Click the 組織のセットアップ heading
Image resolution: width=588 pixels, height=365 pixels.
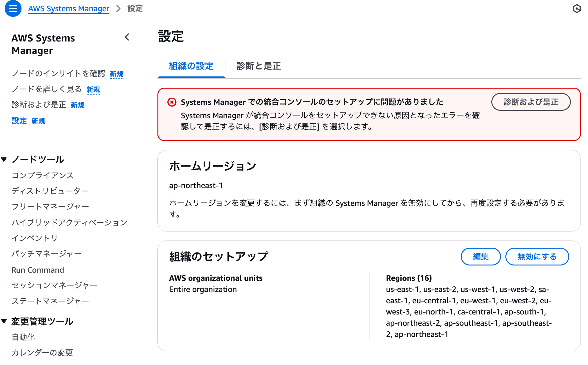[219, 256]
